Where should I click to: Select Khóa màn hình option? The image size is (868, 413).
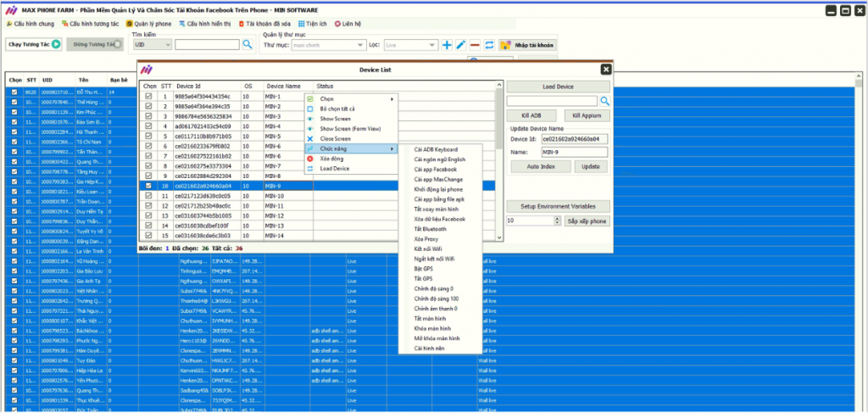coord(440,329)
